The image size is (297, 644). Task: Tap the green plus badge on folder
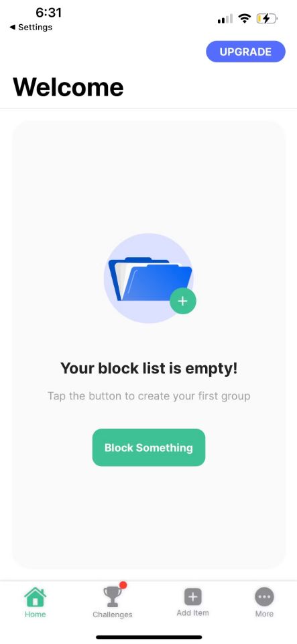pos(183,301)
